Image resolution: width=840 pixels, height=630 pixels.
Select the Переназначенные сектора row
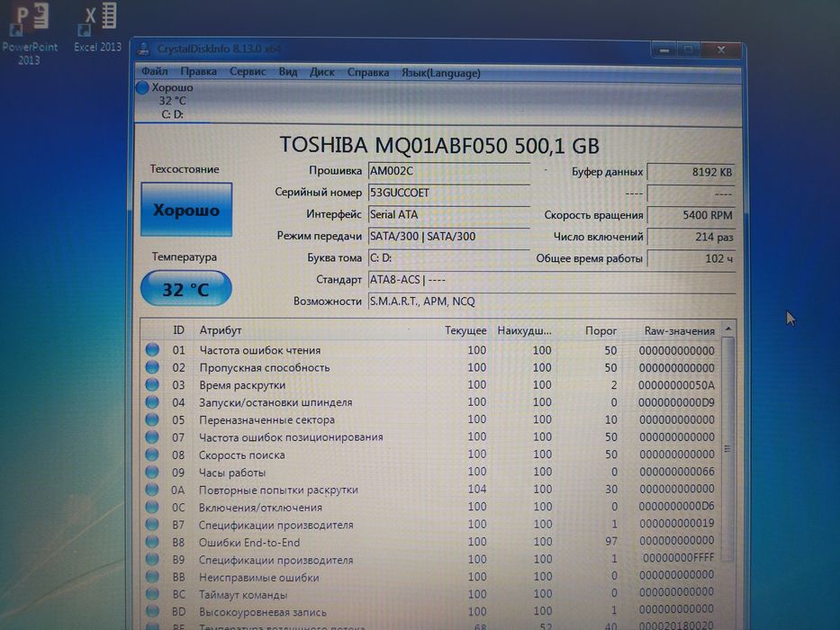tap(430, 419)
